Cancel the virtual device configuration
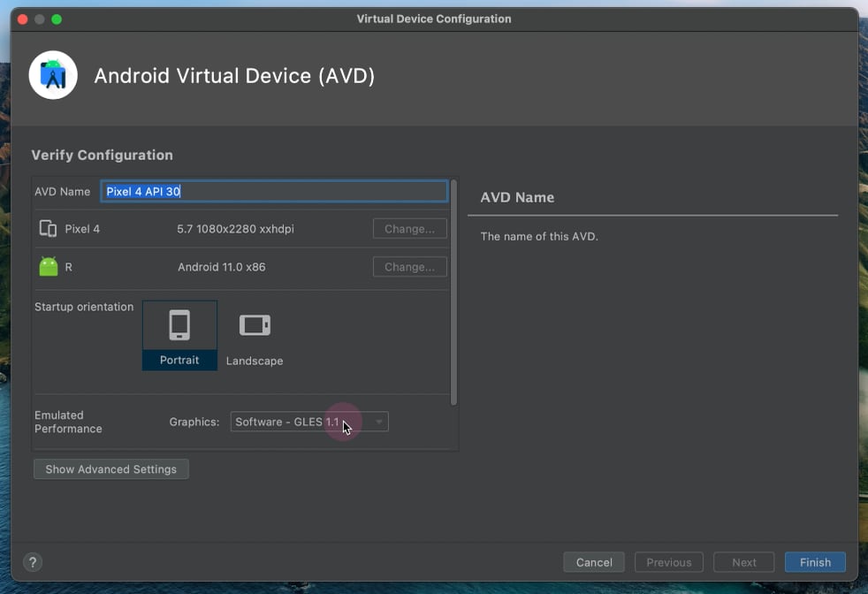 (x=594, y=562)
